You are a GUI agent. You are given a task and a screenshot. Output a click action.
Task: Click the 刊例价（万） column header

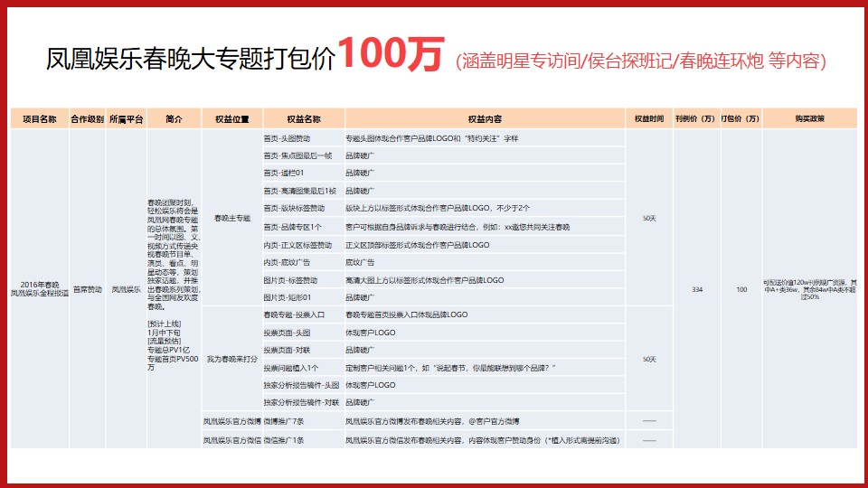[696, 119]
